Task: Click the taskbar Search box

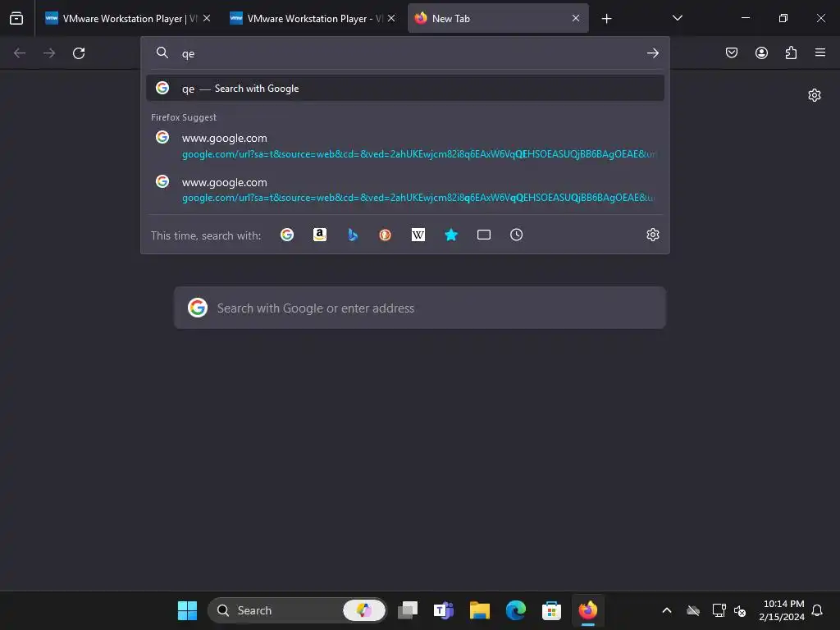Action: click(297, 610)
